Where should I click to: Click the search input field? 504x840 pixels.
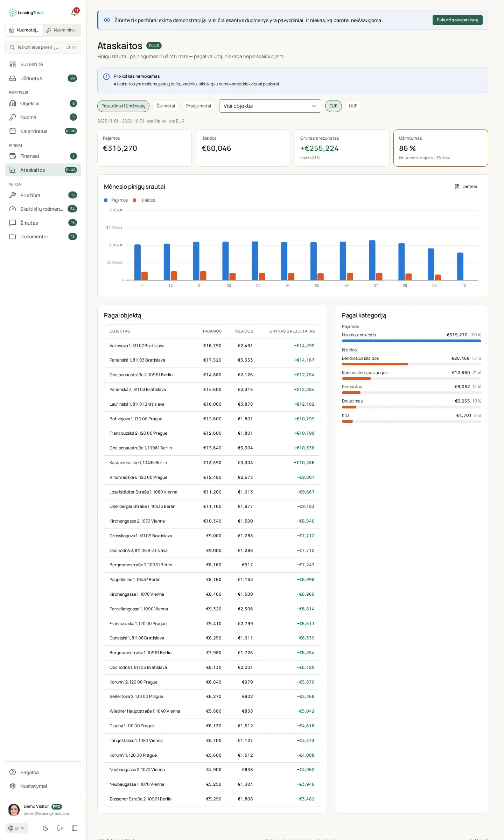point(43,47)
